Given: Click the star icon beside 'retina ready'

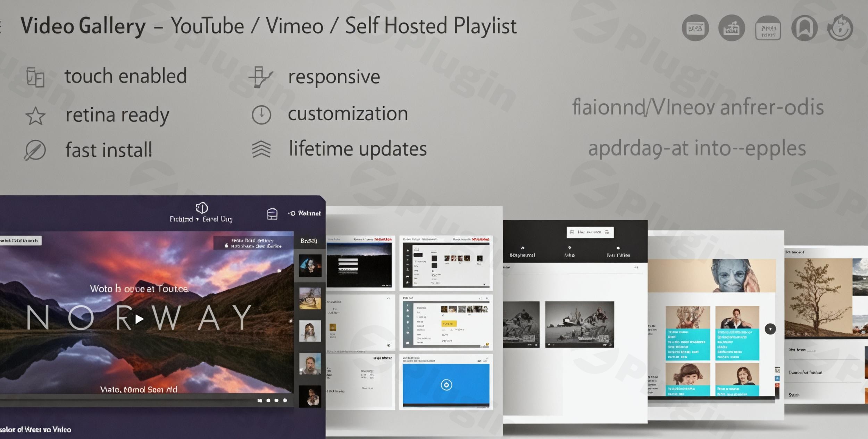Looking at the screenshot, I should pos(35,116).
